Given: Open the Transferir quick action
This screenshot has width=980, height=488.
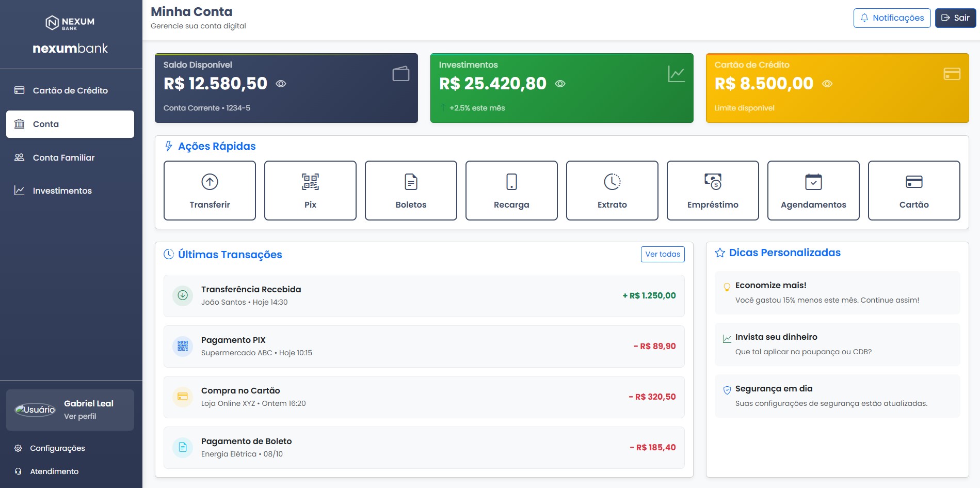Looking at the screenshot, I should pos(210,191).
